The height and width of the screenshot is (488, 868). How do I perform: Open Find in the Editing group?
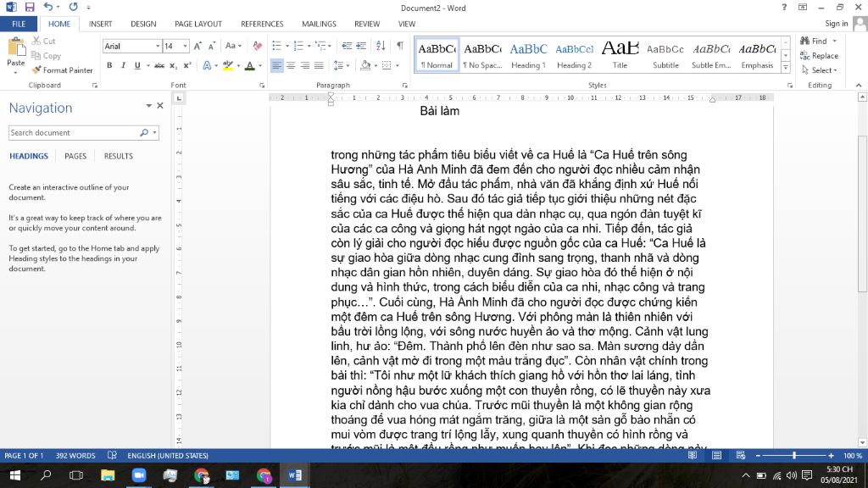coord(814,41)
